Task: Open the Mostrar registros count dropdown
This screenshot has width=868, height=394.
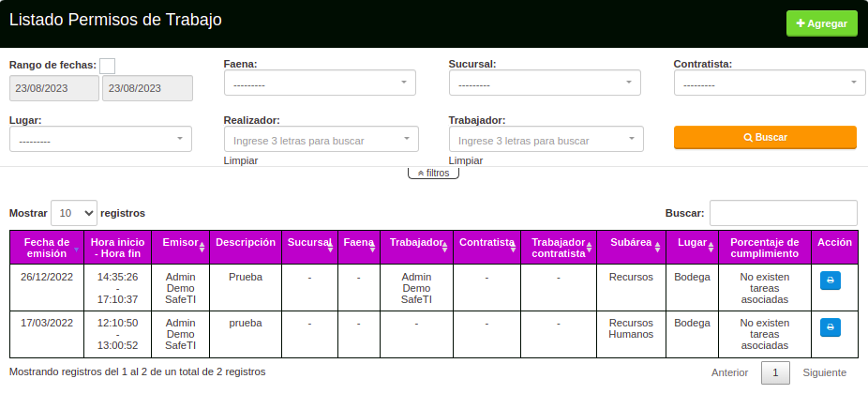Action: 74,213
